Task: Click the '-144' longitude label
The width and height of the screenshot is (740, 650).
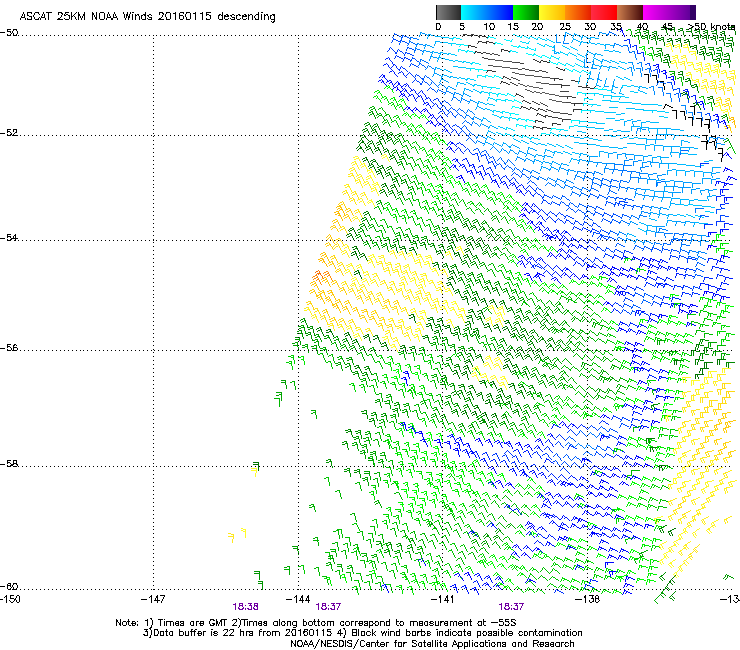Action: pyautogui.click(x=298, y=599)
